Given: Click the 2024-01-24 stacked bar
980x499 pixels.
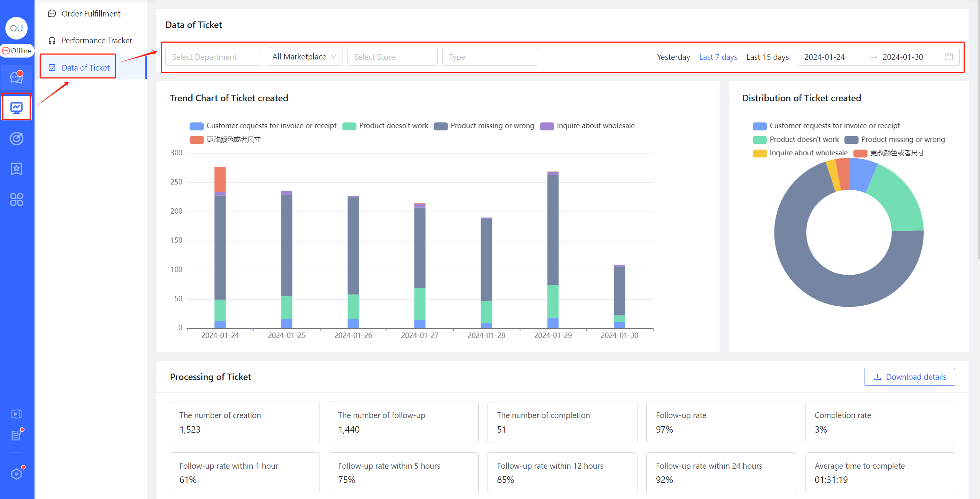Looking at the screenshot, I should point(220,247).
